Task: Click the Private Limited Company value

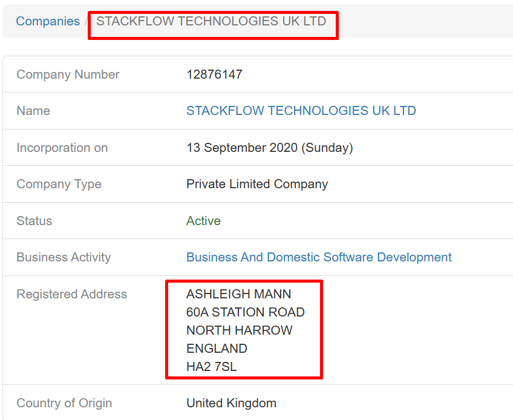Action: tap(256, 184)
